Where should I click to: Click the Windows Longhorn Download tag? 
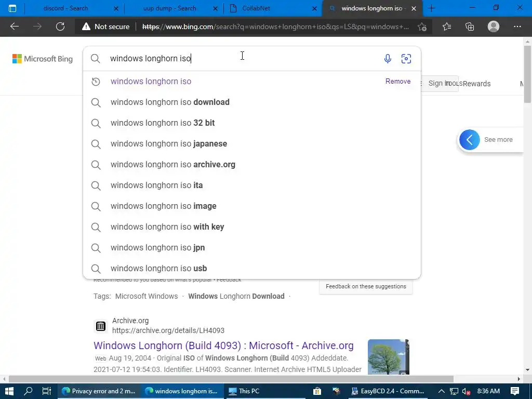click(236, 296)
